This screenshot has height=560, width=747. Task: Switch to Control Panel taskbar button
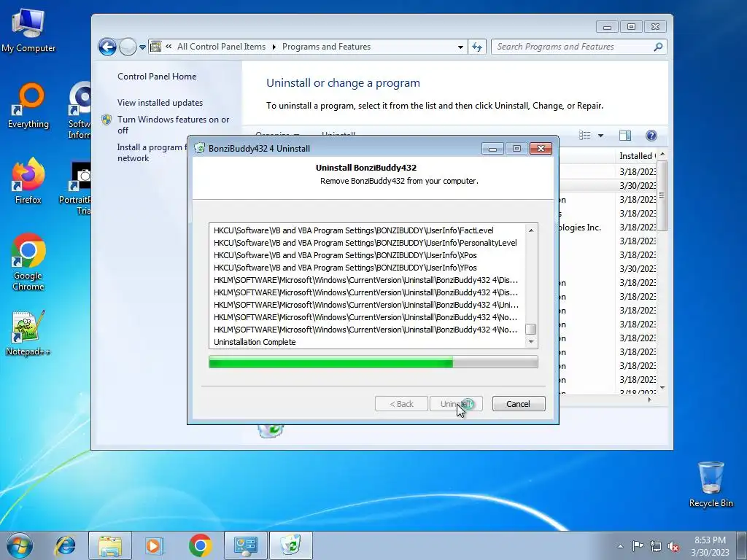coord(246,545)
